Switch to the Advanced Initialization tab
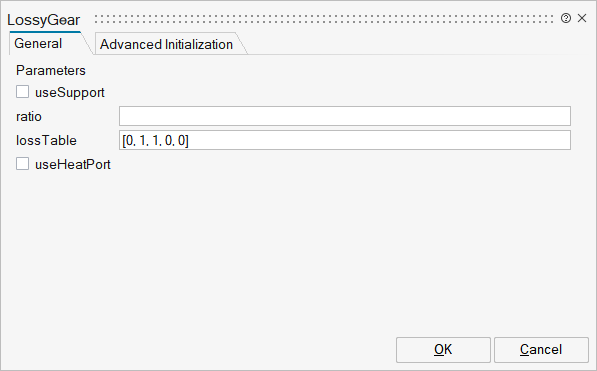 pos(166,44)
